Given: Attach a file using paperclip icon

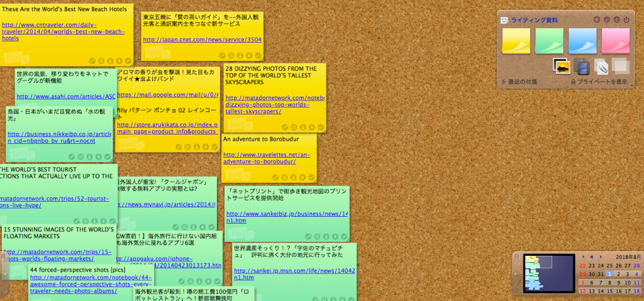Looking at the screenshot, I should [601, 67].
